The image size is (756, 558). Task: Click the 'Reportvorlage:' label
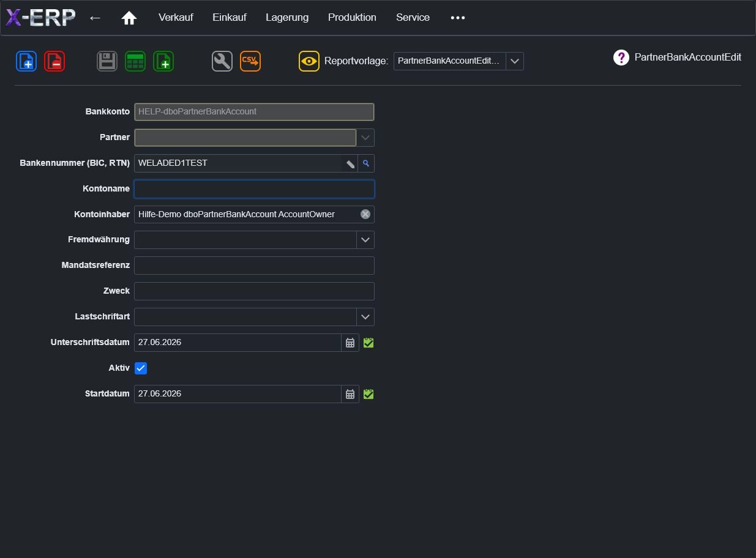(356, 61)
